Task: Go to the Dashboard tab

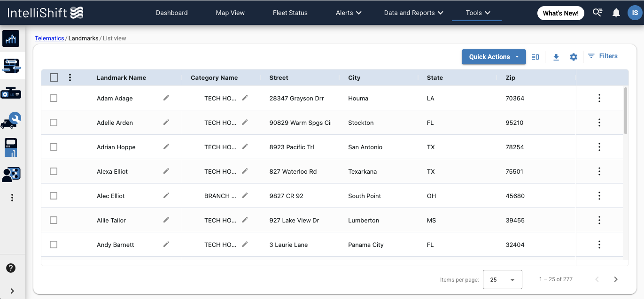Action: pyautogui.click(x=172, y=13)
